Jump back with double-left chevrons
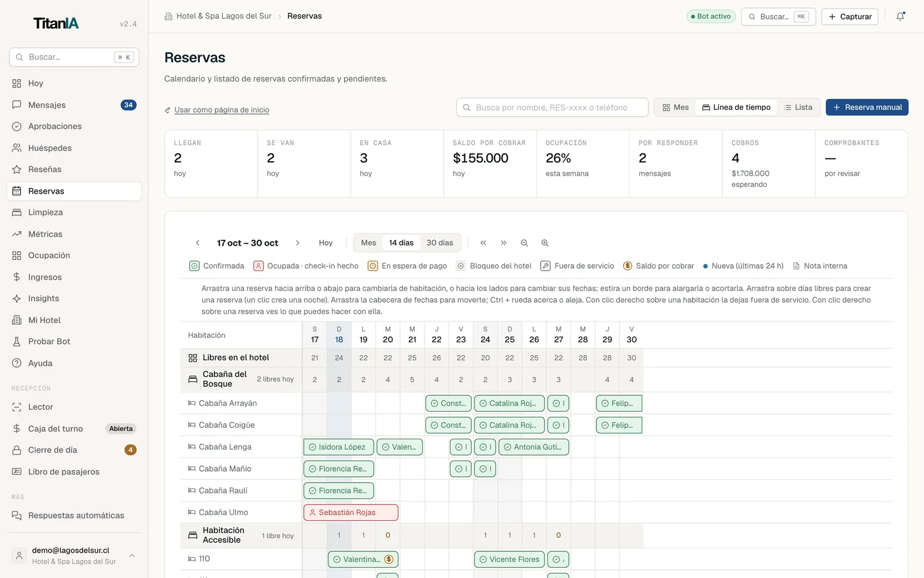This screenshot has width=924, height=578. click(x=483, y=243)
